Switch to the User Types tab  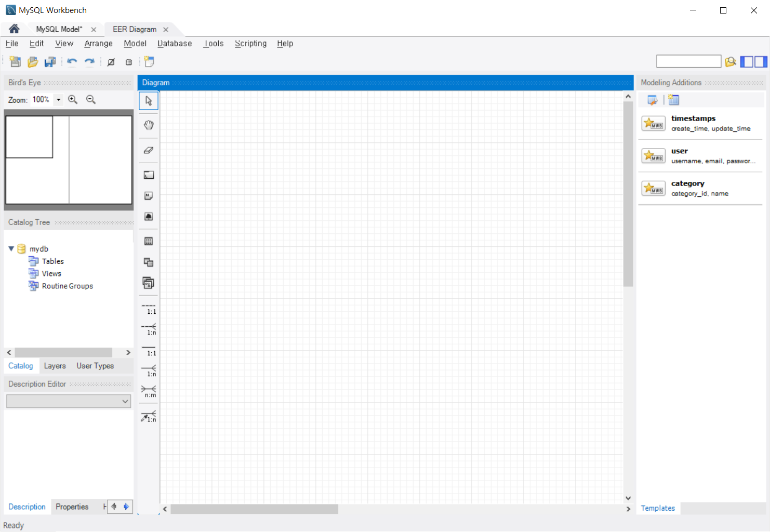(x=95, y=366)
